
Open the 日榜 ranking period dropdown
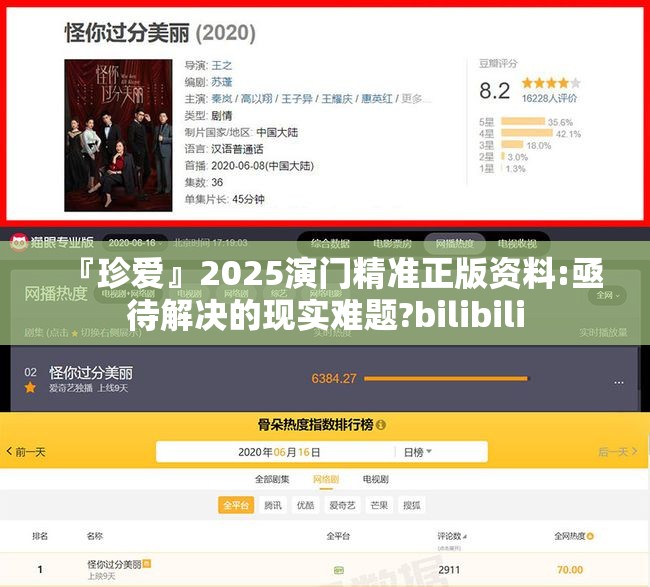[x=417, y=452]
